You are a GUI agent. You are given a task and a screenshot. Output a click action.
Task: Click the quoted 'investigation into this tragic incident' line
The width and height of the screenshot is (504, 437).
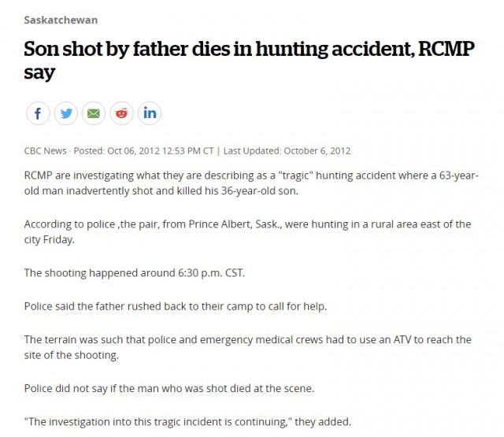click(187, 421)
